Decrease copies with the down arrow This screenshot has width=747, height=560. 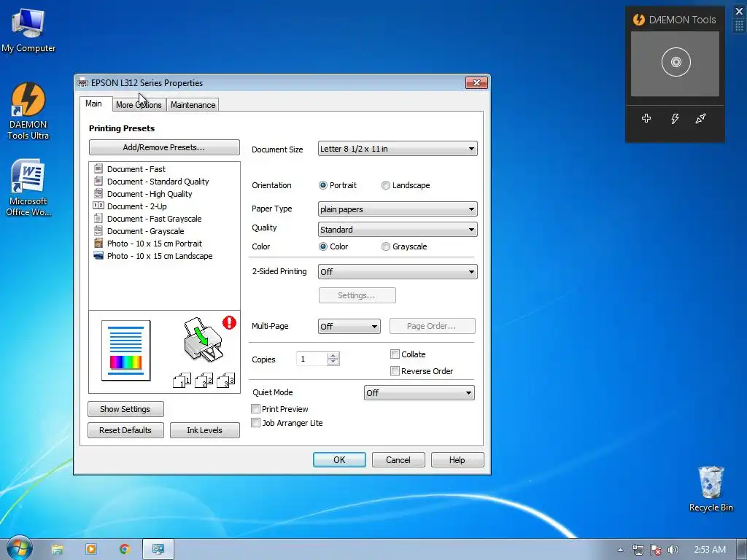(x=333, y=362)
